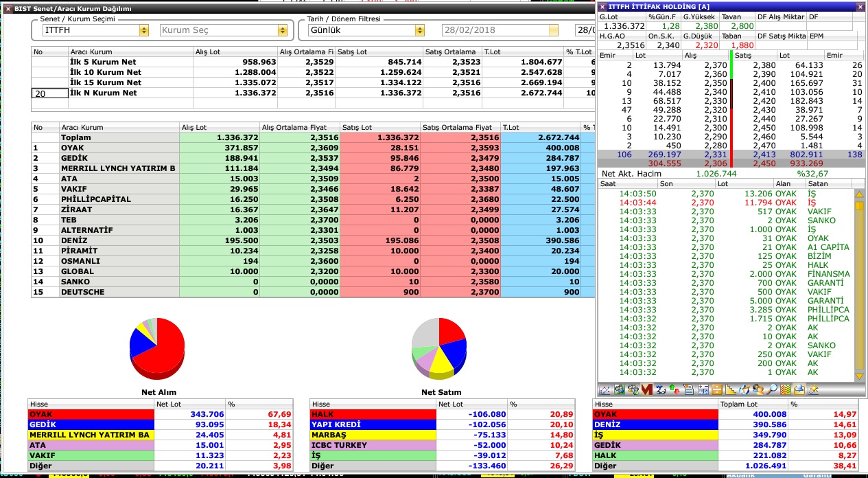Click the İlk 5 Kurum Net summary row

[x=312, y=62]
